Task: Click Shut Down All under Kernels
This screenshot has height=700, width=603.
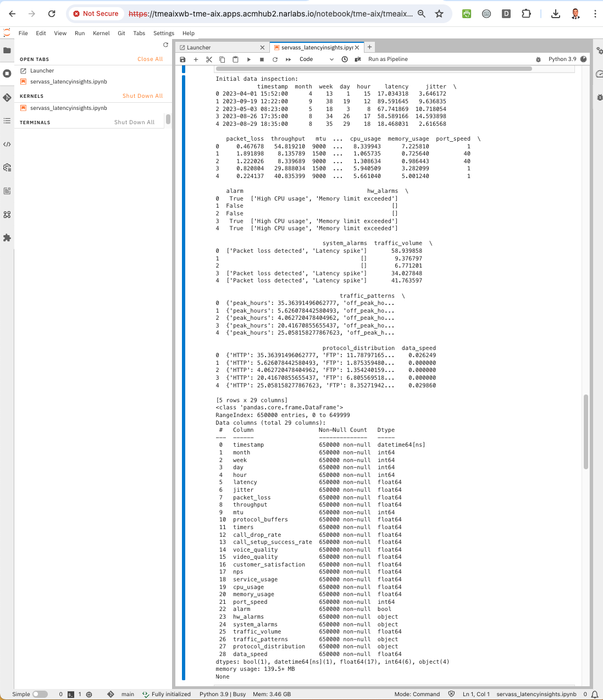Action: coord(142,96)
